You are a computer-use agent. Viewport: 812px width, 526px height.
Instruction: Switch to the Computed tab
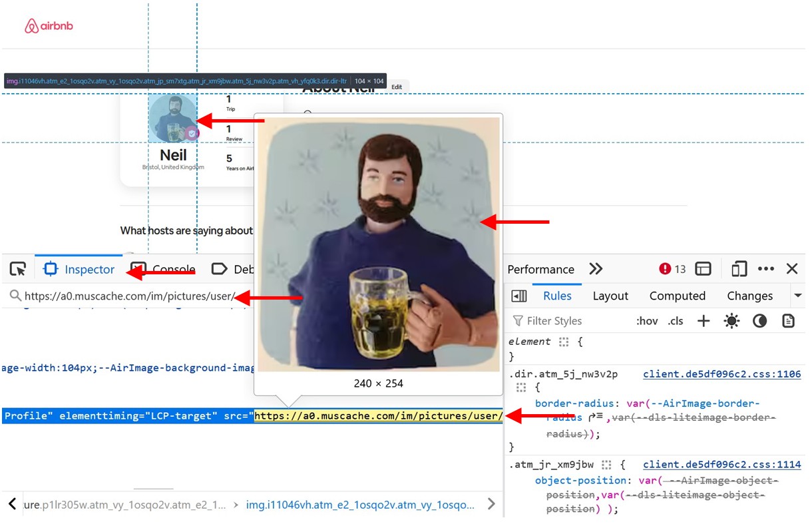point(677,296)
